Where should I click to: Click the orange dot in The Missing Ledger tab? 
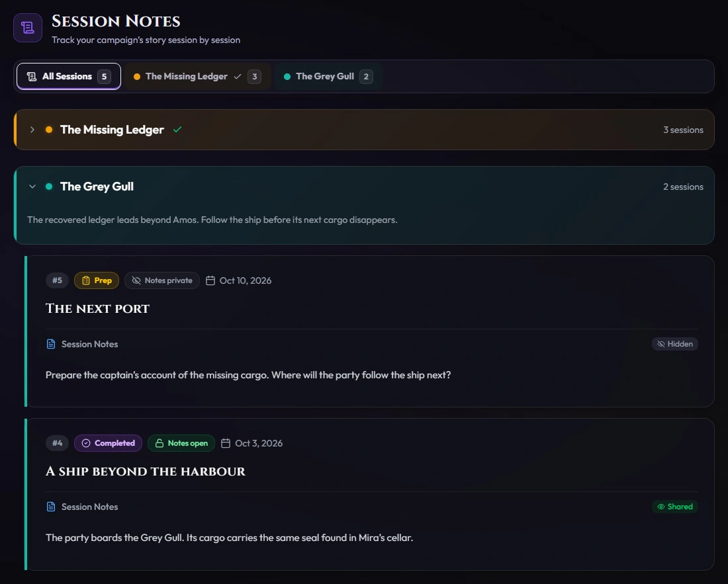tap(137, 77)
